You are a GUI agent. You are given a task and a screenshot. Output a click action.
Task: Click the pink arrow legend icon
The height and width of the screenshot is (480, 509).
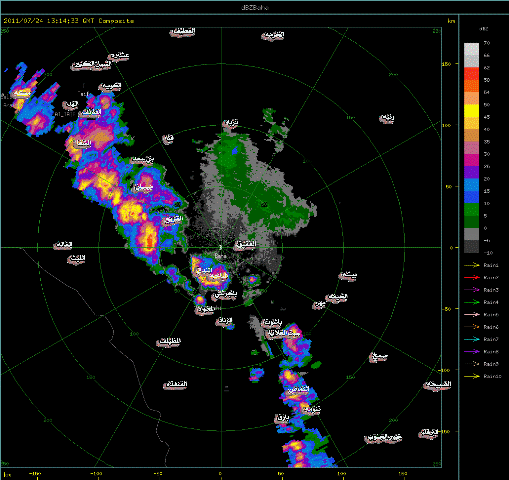[472, 314]
